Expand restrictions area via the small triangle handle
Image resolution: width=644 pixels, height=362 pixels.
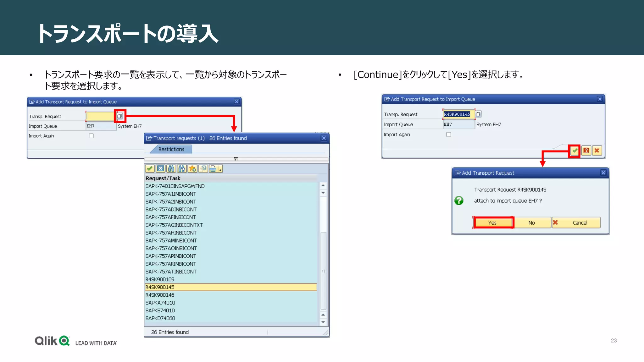pos(236,159)
